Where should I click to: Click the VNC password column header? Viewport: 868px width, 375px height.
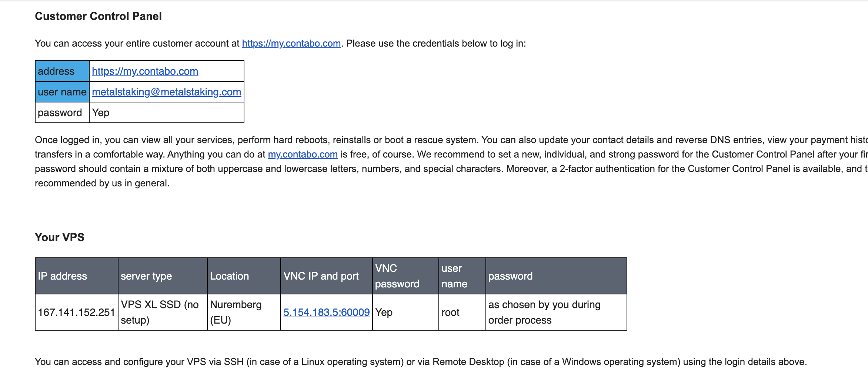(x=406, y=276)
